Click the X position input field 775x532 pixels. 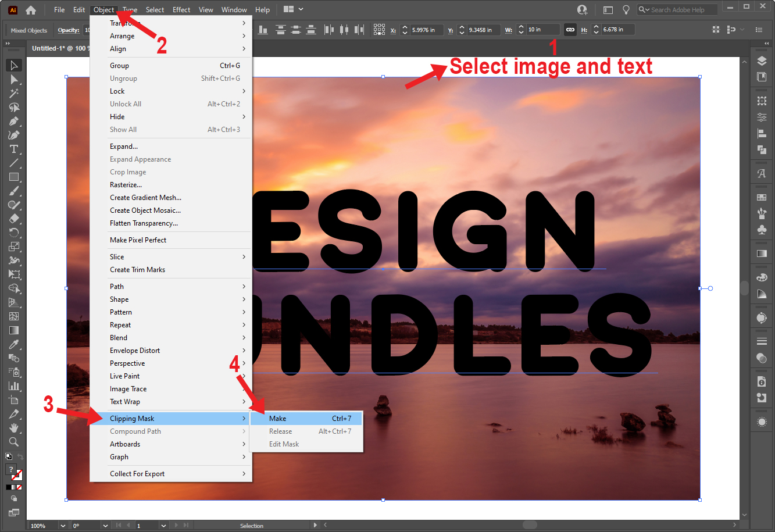[427, 30]
